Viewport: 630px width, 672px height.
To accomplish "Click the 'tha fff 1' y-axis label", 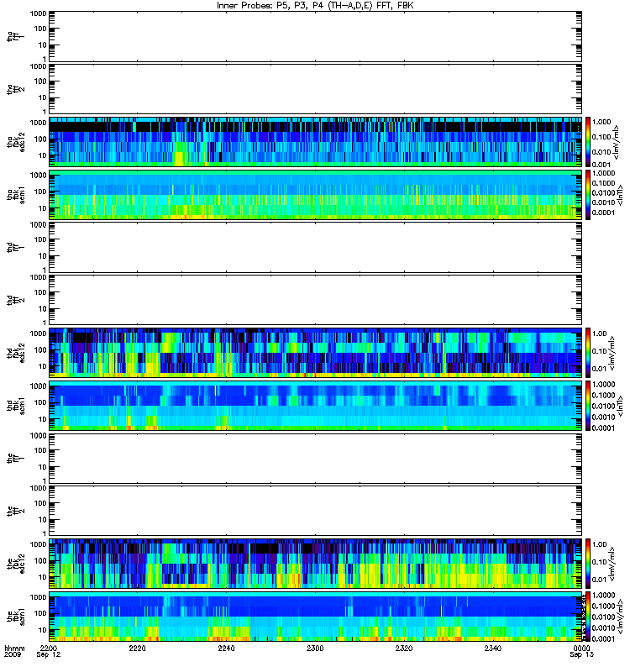I will point(16,36).
